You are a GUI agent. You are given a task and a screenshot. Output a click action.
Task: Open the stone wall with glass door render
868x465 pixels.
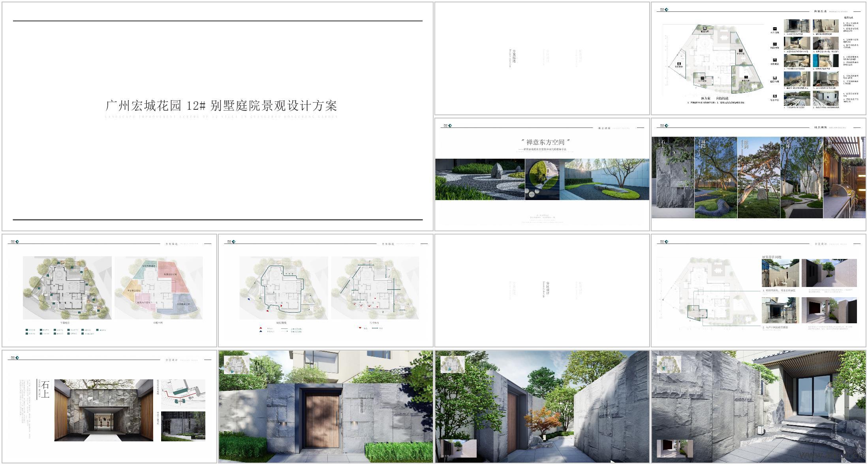(758, 407)
